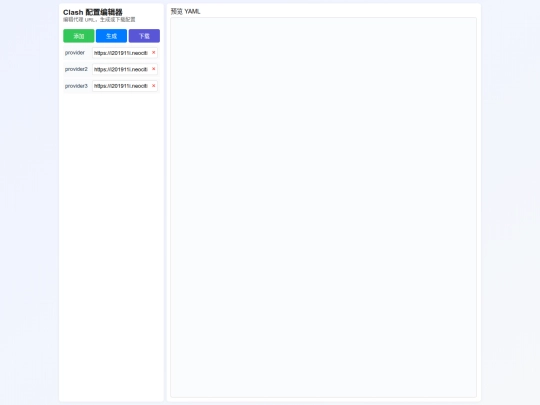Click the 预览 YAML heading
The image size is (540, 405).
pos(185,11)
